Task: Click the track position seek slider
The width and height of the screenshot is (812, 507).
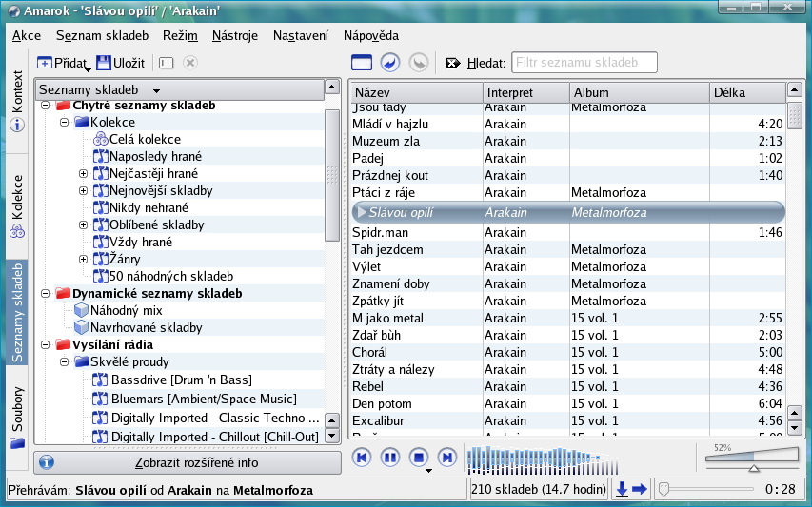Action: 704,488
